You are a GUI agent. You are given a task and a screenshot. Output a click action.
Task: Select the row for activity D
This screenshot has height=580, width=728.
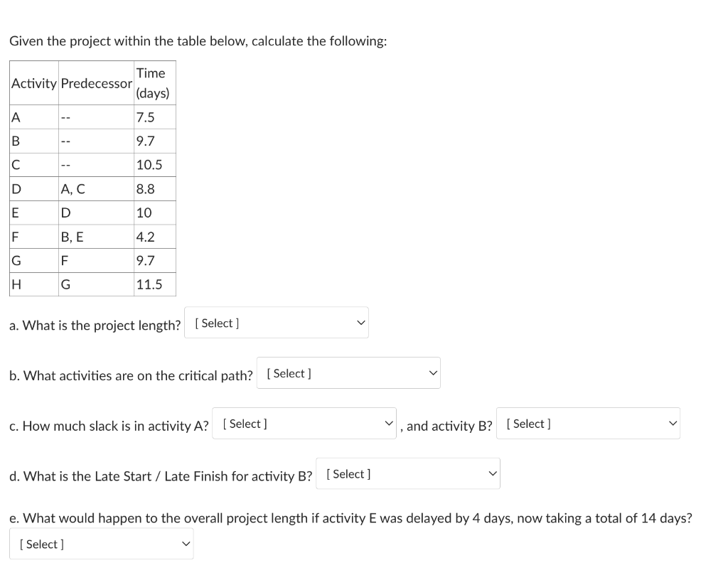(x=92, y=188)
